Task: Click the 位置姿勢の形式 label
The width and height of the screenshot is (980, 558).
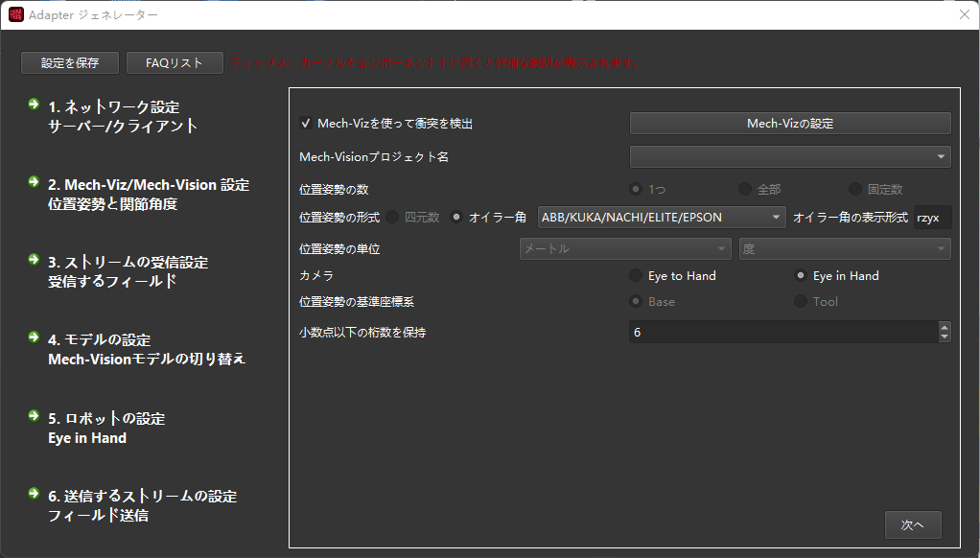Action: [339, 217]
